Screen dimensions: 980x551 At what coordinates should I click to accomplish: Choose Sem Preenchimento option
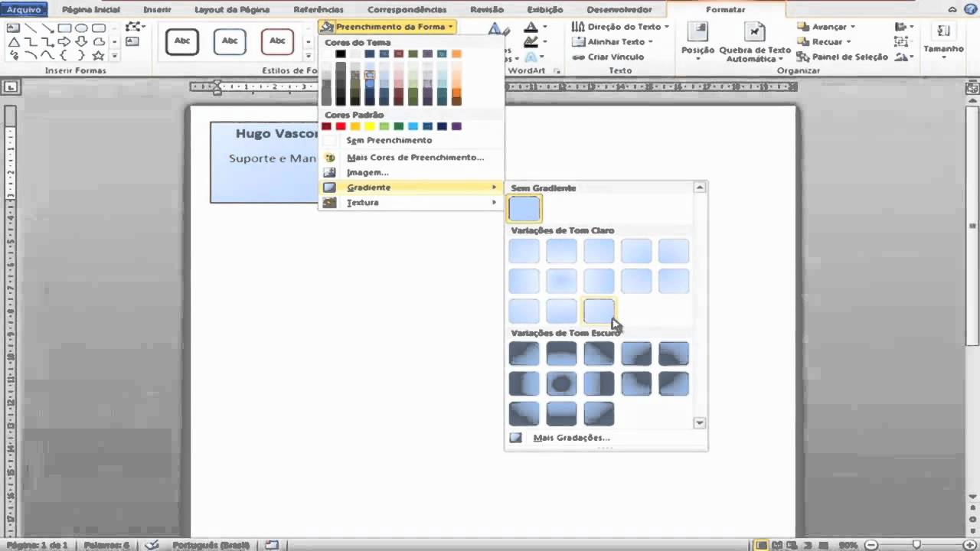411,141
